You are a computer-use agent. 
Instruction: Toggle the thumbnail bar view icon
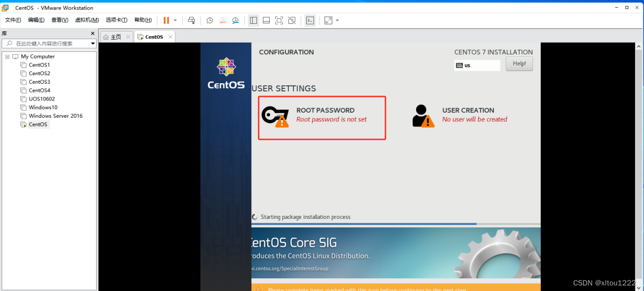click(x=266, y=20)
